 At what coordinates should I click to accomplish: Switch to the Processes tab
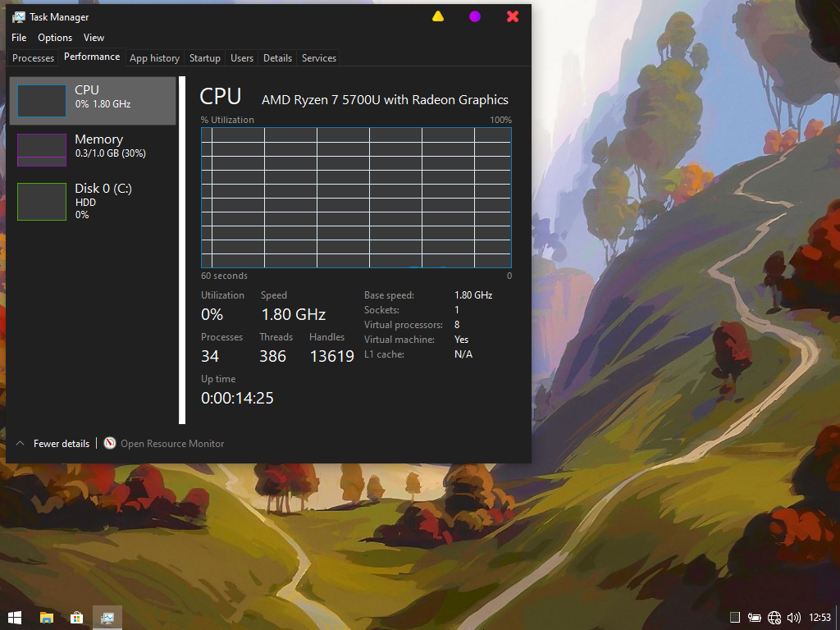click(33, 58)
